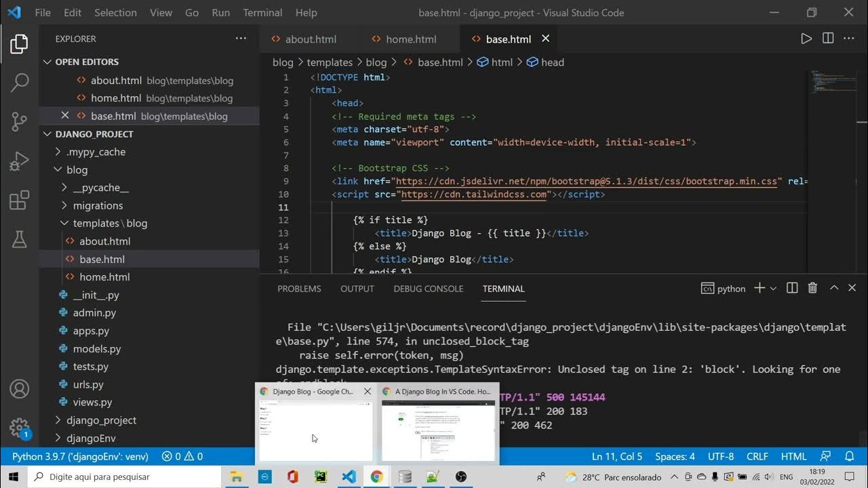Click the editor minimap
Image resolution: width=868 pixels, height=488 pixels.
click(833, 81)
